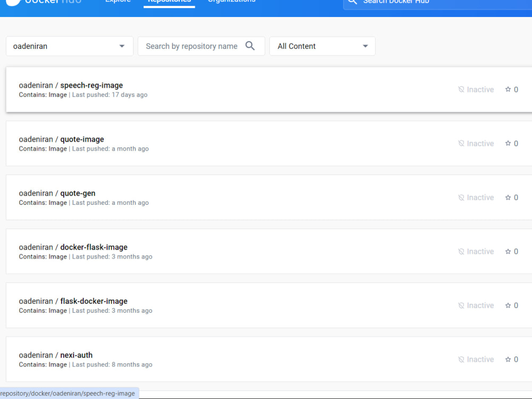Open the quote-image repository
The height and width of the screenshot is (399, 532).
(82, 139)
